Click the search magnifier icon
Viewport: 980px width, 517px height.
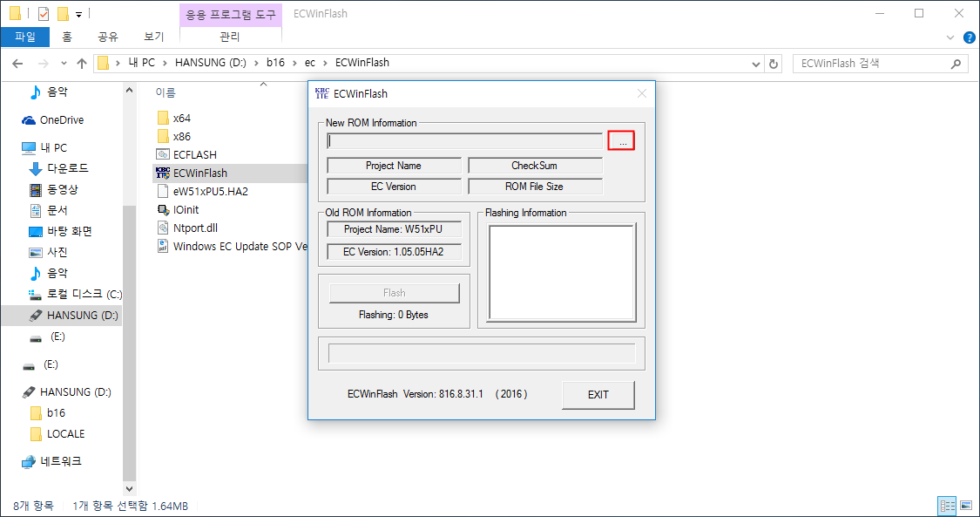956,63
